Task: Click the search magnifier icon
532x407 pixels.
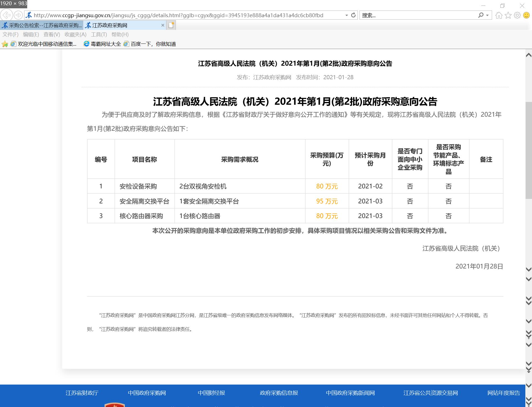Action: point(481,15)
